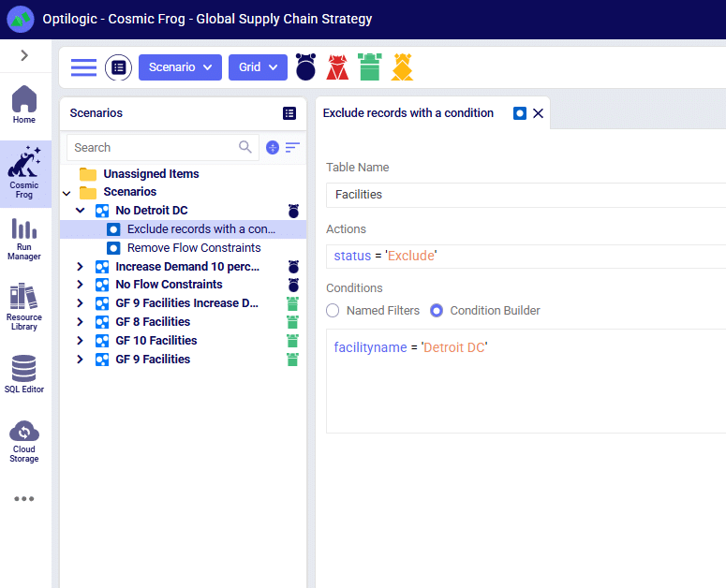Viewport: 726px width, 588px height.
Task: Select the yellow engine icon in toolbar
Action: pyautogui.click(x=402, y=67)
